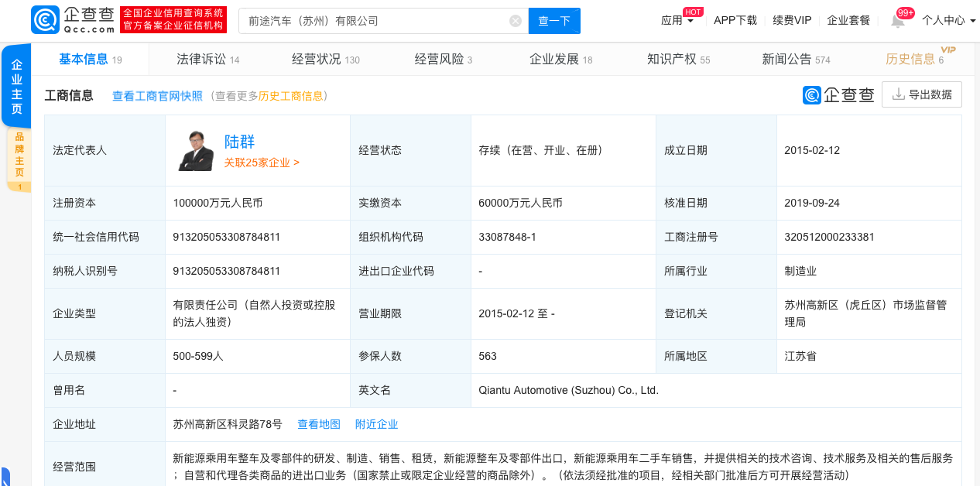Expand the 应用 dropdown menu
Image resolution: width=980 pixels, height=486 pixels.
[x=677, y=21]
